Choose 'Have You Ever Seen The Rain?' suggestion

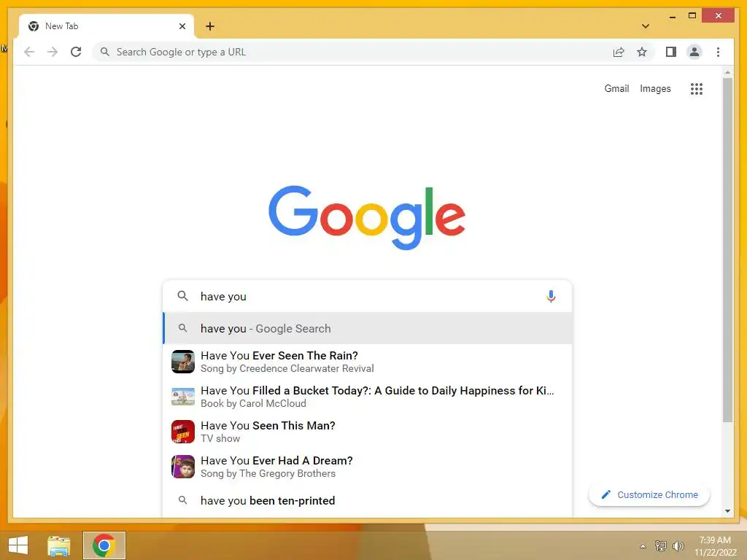[x=368, y=362]
